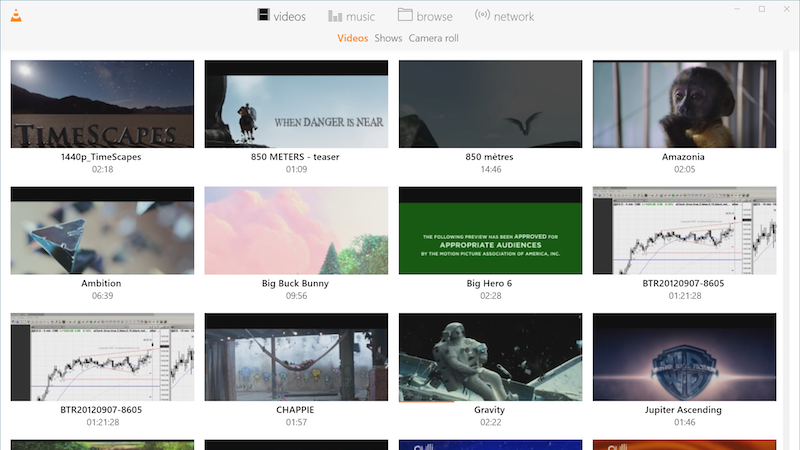Screen dimensions: 800x450
Task: Click the 02:05 duration under Amazonia
Action: [685, 169]
